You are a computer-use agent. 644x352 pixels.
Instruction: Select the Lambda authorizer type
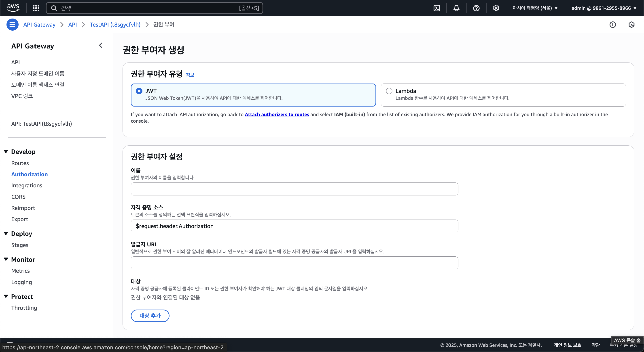point(389,91)
